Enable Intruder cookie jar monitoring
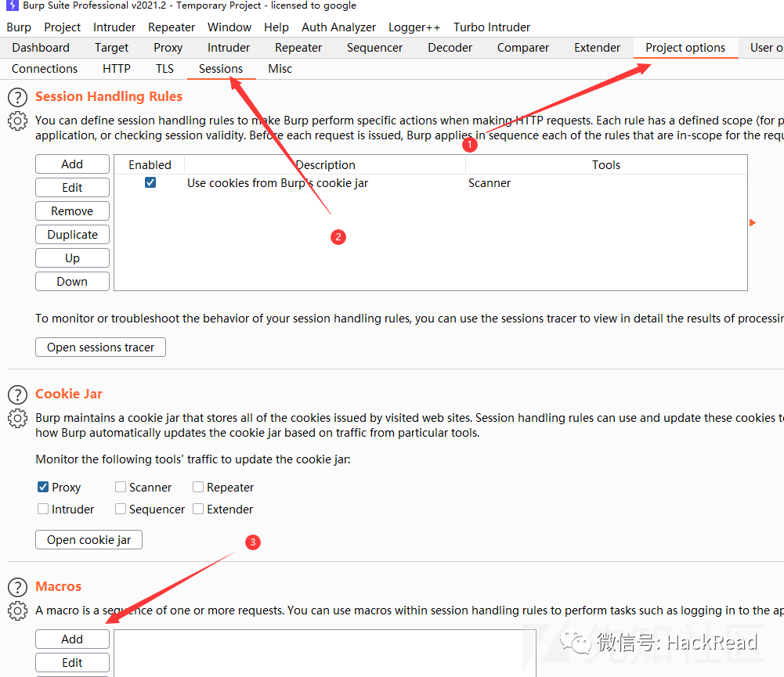784x677 pixels. pyautogui.click(x=43, y=509)
